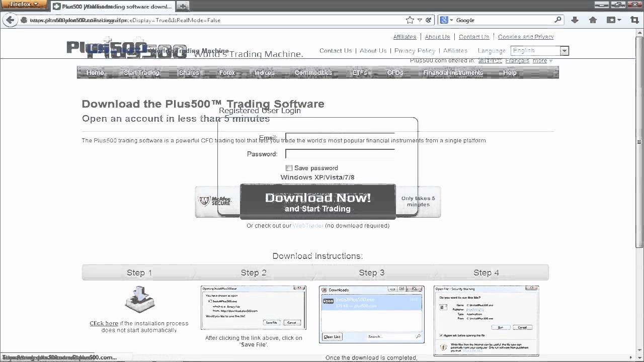The image size is (644, 362).
Task: Open the Google search engine selector
Action: [447, 20]
